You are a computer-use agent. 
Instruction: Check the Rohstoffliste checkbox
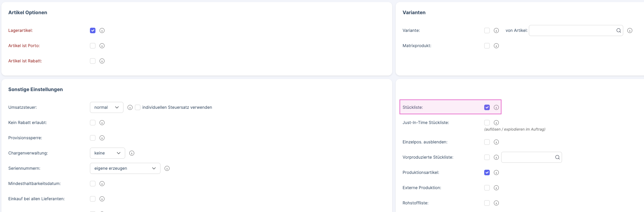[x=487, y=203]
